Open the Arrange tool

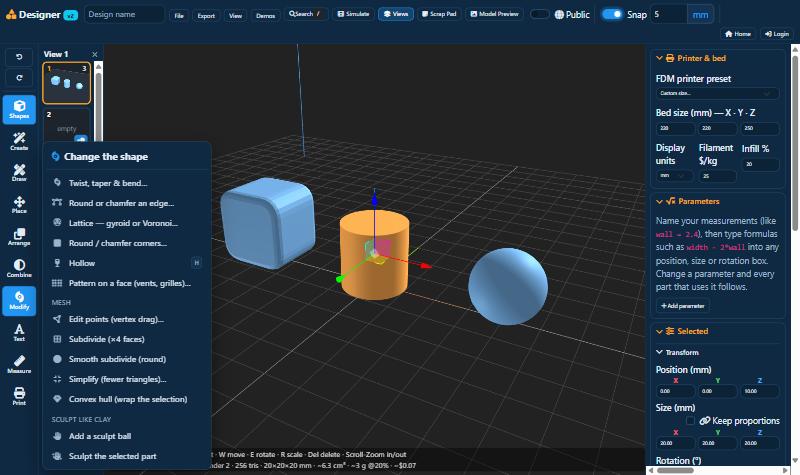(x=19, y=237)
